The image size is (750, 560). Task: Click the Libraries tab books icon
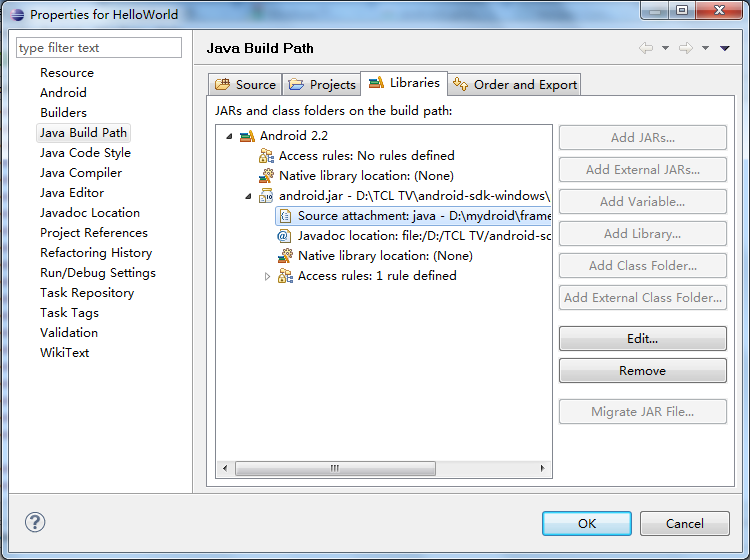coord(376,82)
